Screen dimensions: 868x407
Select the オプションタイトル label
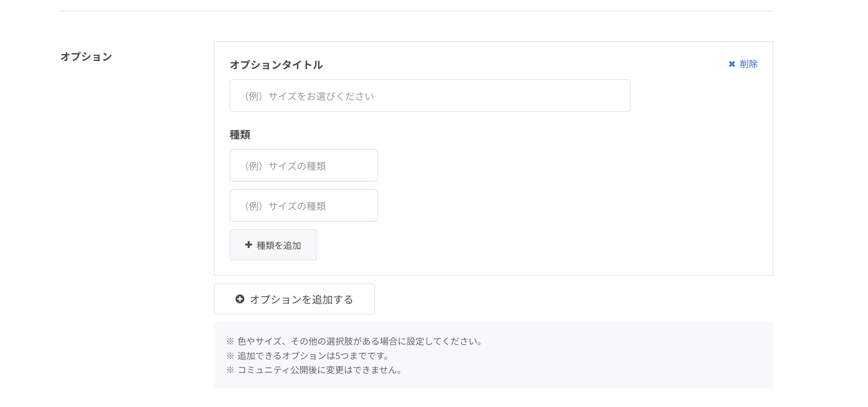tap(276, 64)
